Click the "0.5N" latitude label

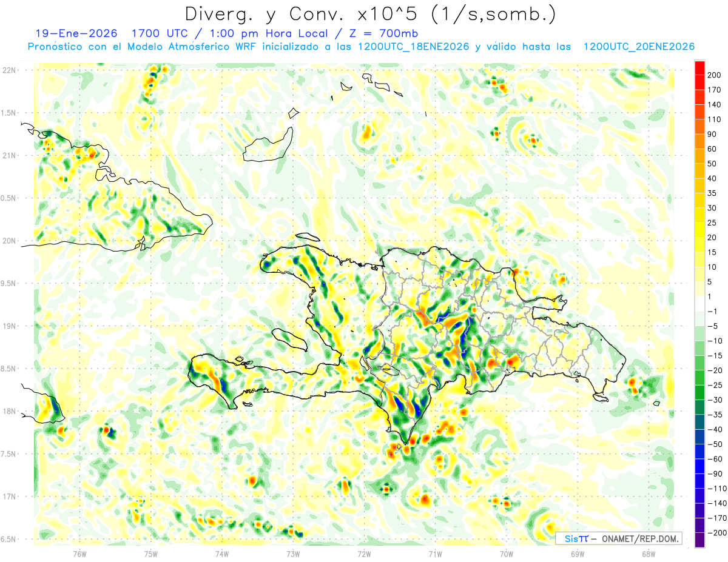tap(7, 198)
